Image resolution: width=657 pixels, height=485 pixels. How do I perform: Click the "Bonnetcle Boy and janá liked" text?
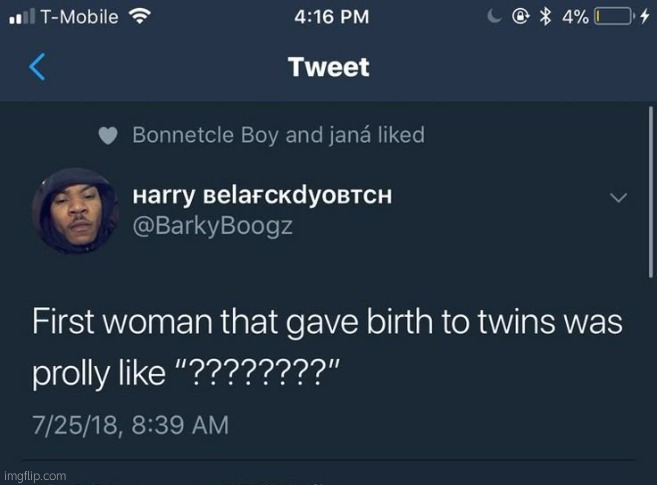(278, 135)
